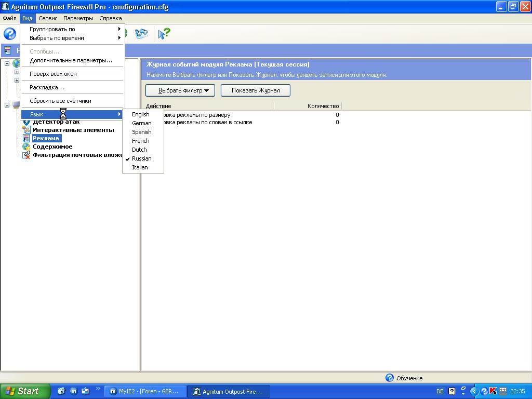
Task: Click Agnitum Outpost Firewall taskbar button
Action: coord(229,392)
